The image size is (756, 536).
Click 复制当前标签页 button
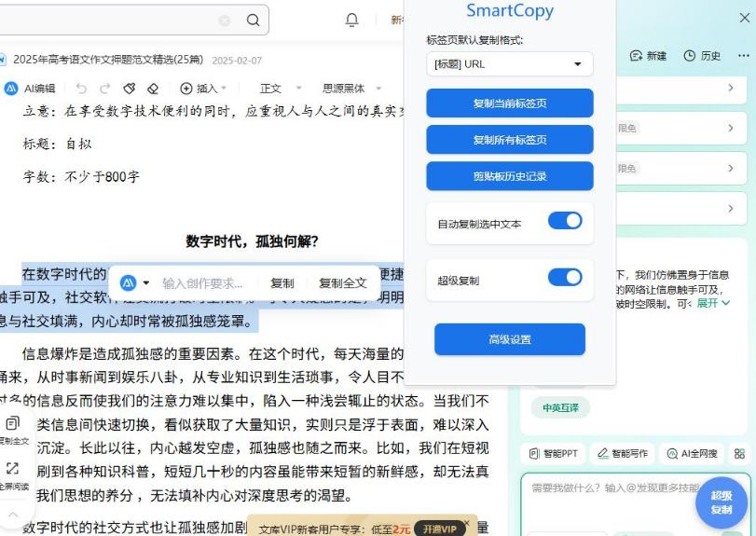pos(510,103)
